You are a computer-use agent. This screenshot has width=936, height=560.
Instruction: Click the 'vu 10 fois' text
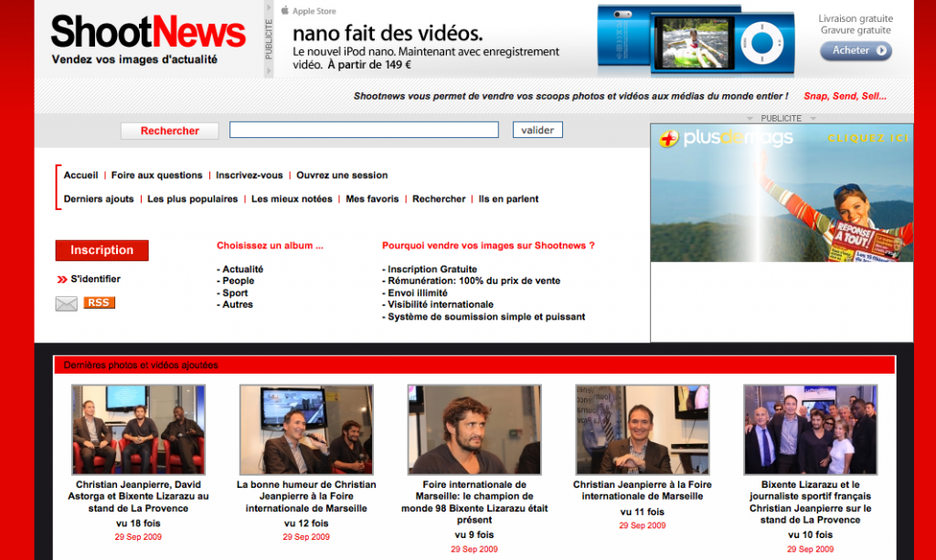click(810, 535)
